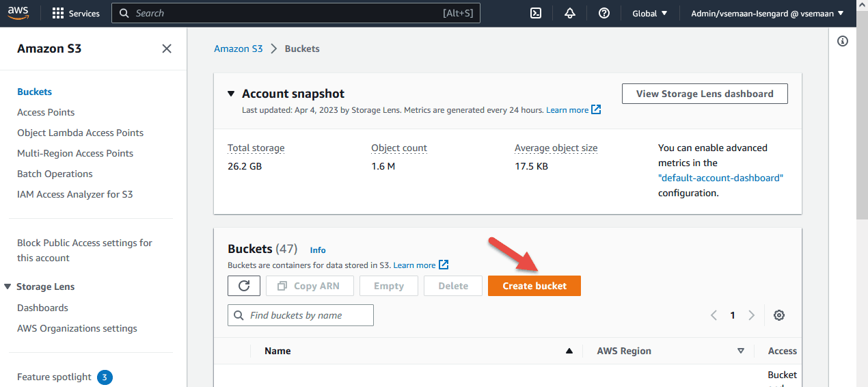Click Learn more under Buckets heading
Screen dimensions: 868x387
coord(414,265)
